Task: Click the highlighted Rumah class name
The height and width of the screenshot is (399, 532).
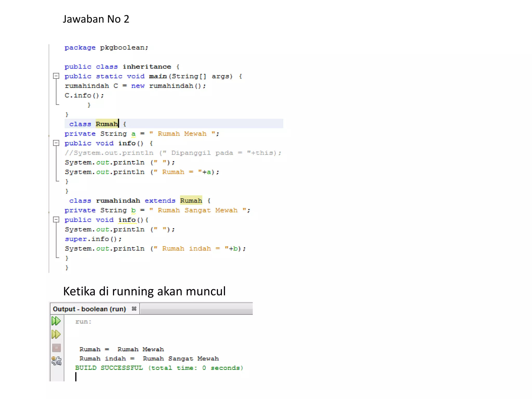Action: [x=107, y=124]
